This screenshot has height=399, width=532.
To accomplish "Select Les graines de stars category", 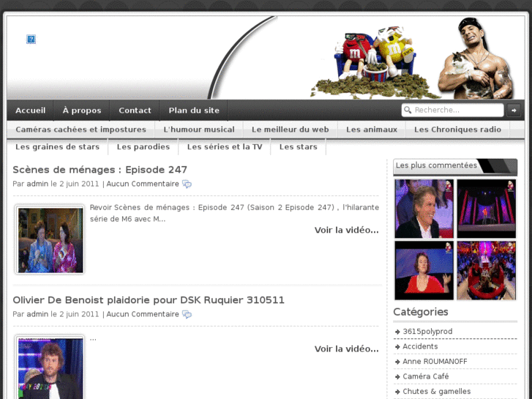I will pos(57,146).
